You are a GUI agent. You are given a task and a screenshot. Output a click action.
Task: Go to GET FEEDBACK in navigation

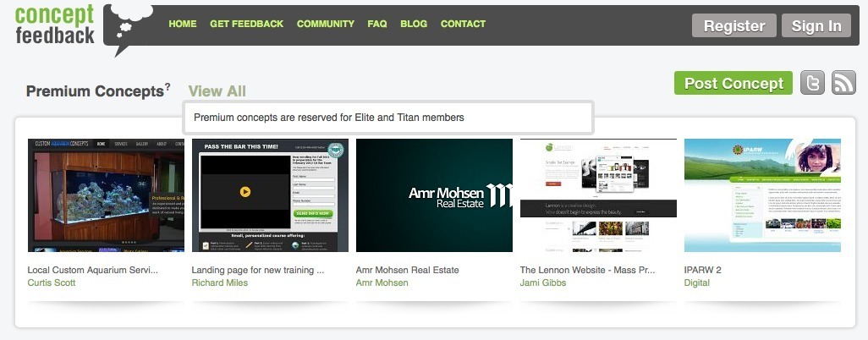[x=246, y=24]
